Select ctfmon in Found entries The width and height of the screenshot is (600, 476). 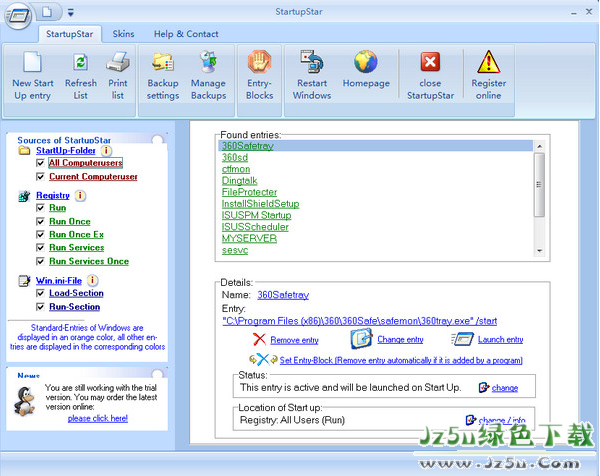(236, 169)
